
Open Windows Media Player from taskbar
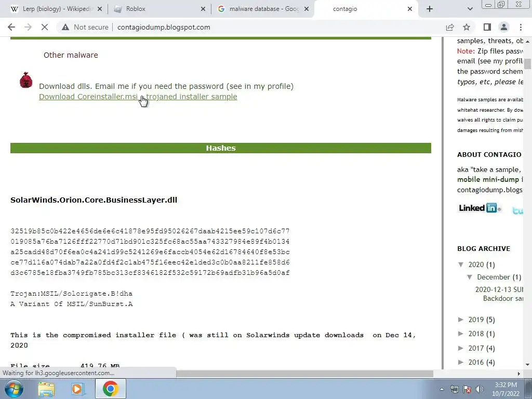pos(78,389)
